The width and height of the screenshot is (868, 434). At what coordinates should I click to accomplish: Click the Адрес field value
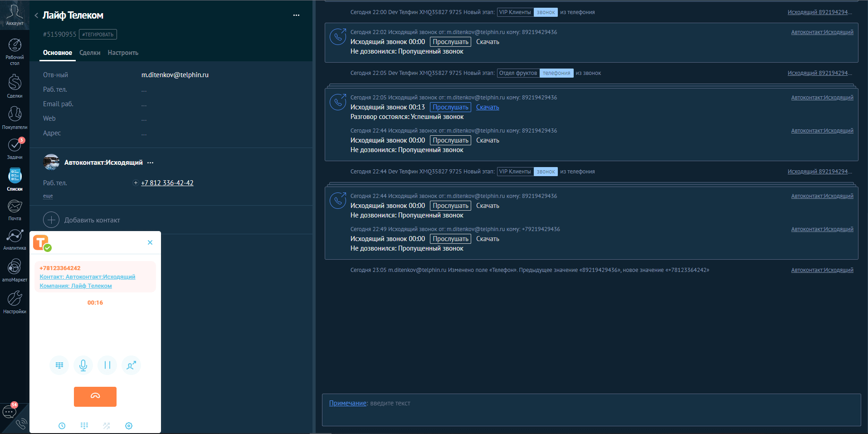tap(144, 133)
